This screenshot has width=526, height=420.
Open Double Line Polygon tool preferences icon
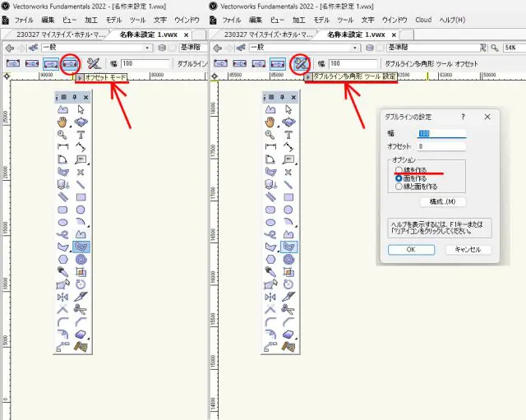pos(301,62)
